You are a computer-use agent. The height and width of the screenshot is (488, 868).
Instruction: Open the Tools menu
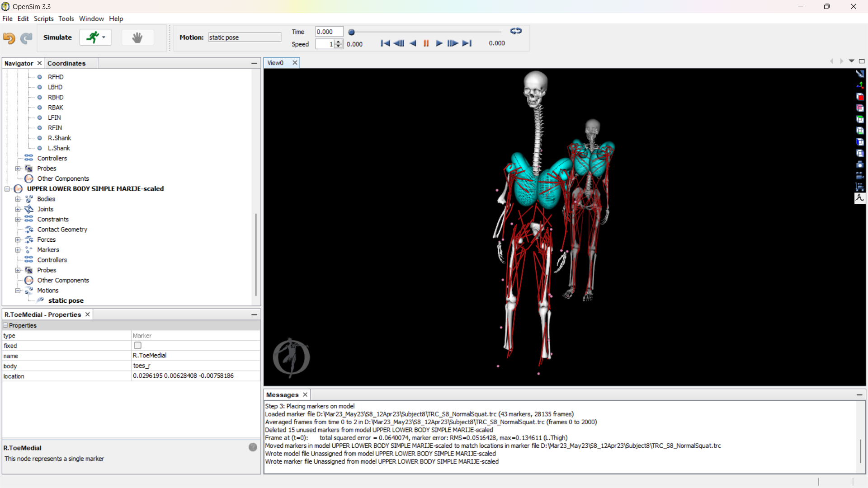(66, 19)
